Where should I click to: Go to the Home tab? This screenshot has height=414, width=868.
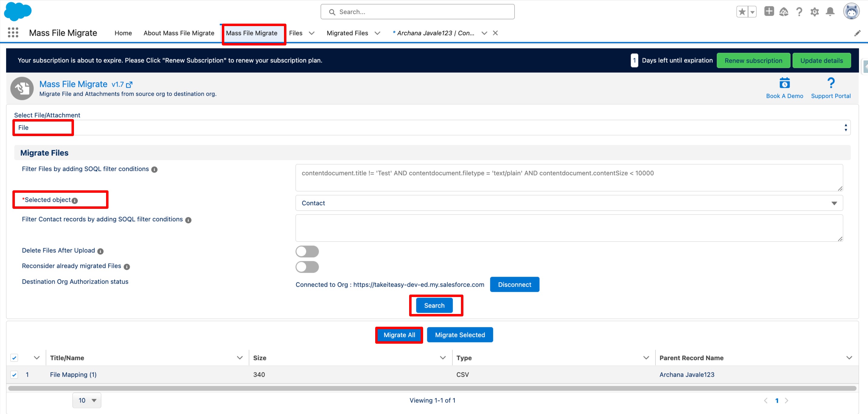(x=123, y=33)
